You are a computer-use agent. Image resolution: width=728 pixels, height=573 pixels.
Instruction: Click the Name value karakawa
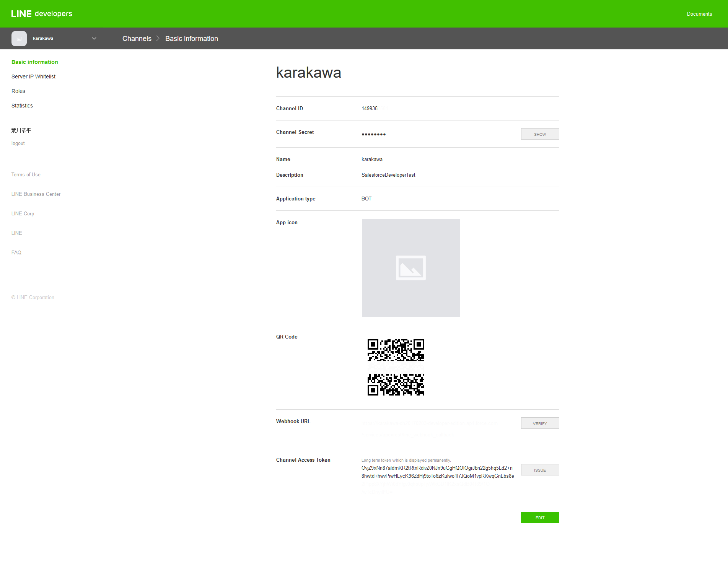coord(372,160)
